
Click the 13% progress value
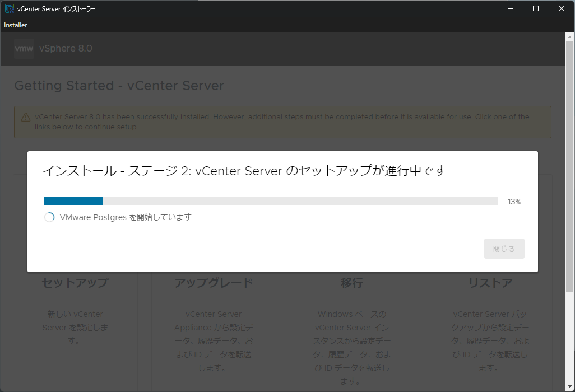pos(514,202)
